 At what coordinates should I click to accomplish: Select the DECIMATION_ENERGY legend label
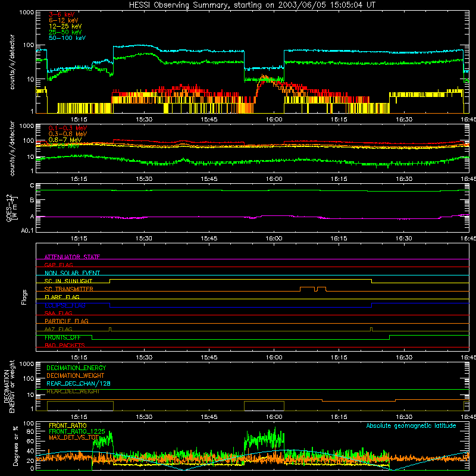click(x=76, y=368)
